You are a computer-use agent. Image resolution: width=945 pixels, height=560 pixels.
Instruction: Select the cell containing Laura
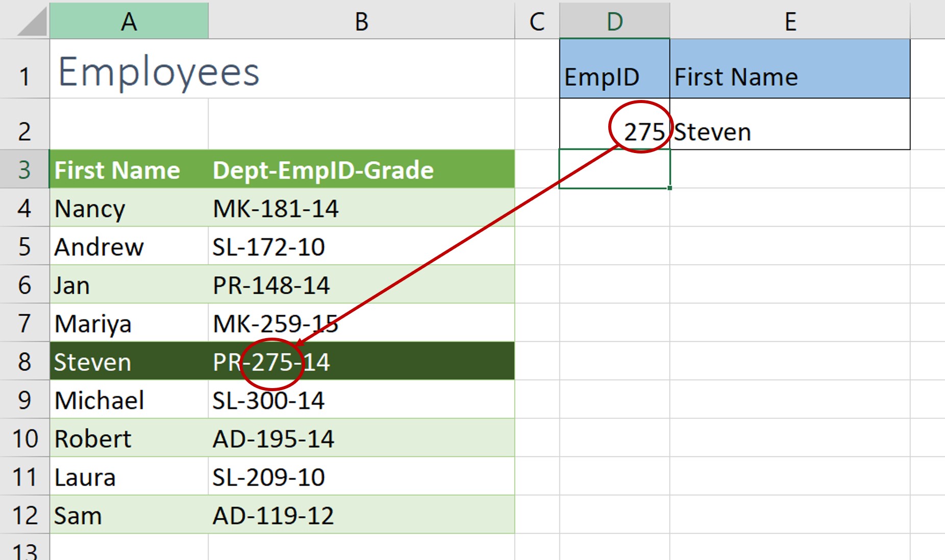click(129, 476)
